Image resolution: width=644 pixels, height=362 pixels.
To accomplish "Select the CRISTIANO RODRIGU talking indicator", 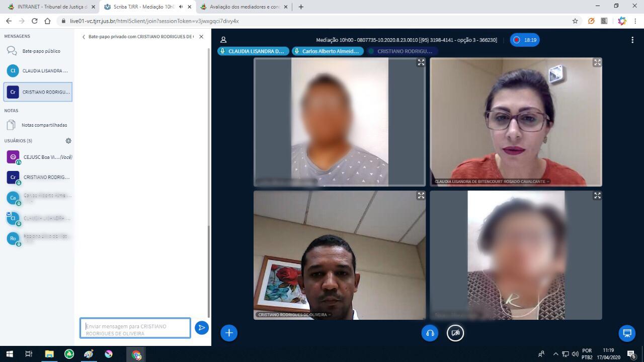I will click(x=401, y=51).
